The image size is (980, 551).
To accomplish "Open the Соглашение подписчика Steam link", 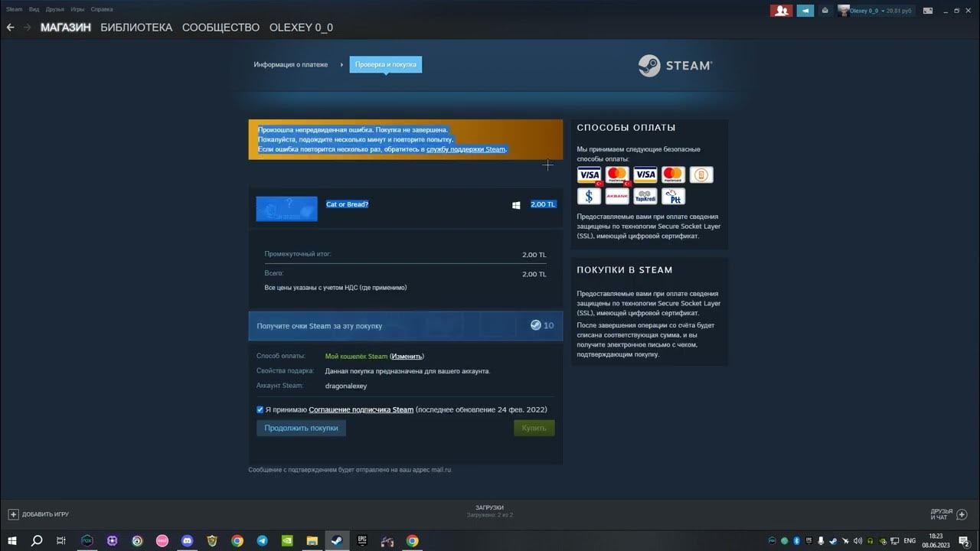I will click(x=361, y=410).
